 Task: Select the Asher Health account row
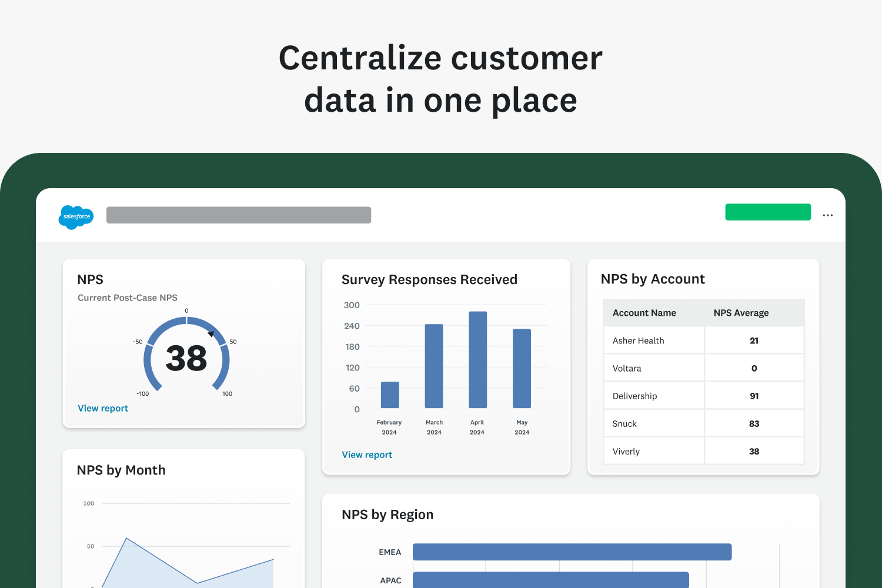[x=638, y=340]
